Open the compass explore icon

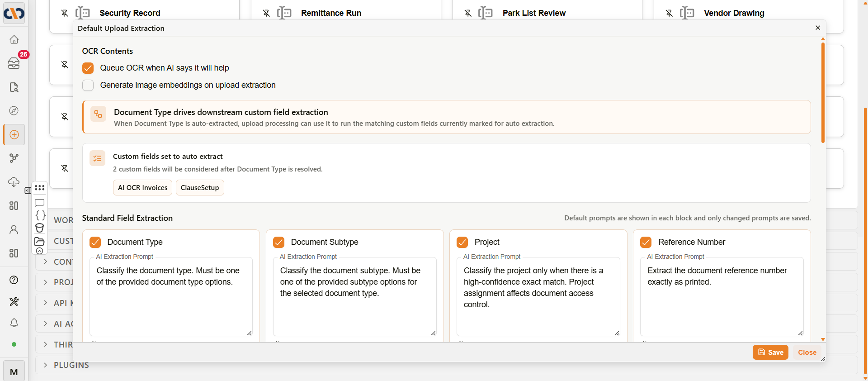pyautogui.click(x=14, y=110)
